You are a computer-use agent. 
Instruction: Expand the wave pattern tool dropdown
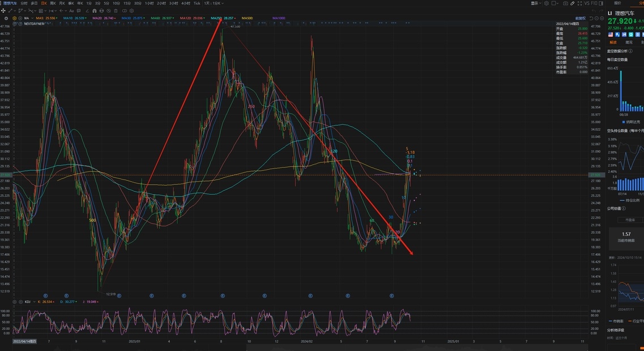click(35, 11)
